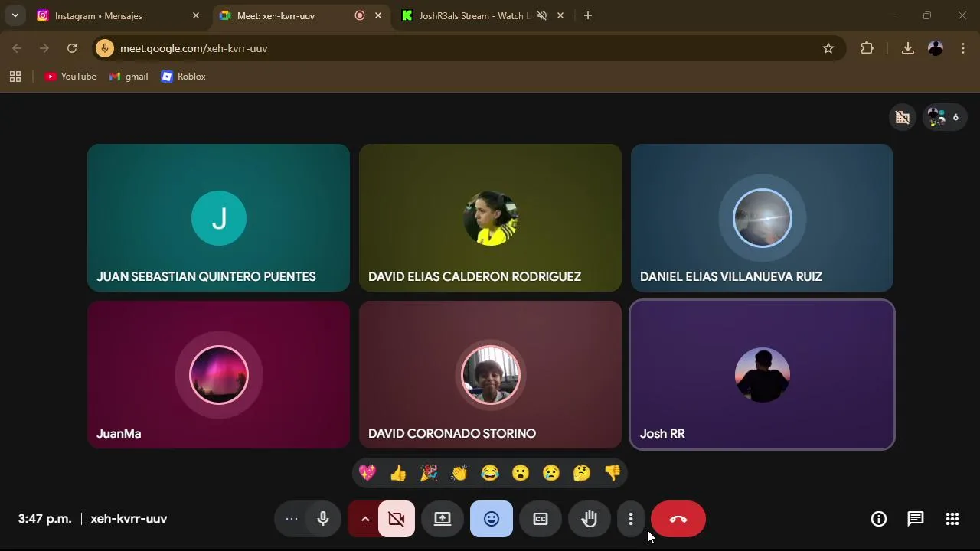Open tab search dropdown arrow

point(15,15)
